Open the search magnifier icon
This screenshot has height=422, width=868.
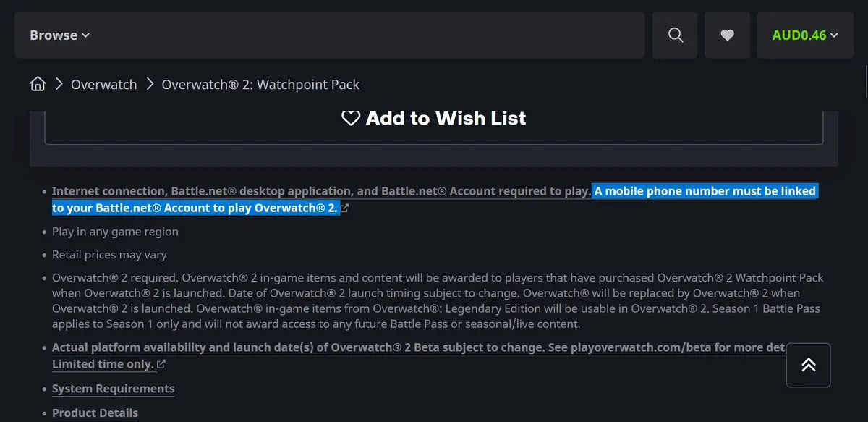(x=676, y=35)
